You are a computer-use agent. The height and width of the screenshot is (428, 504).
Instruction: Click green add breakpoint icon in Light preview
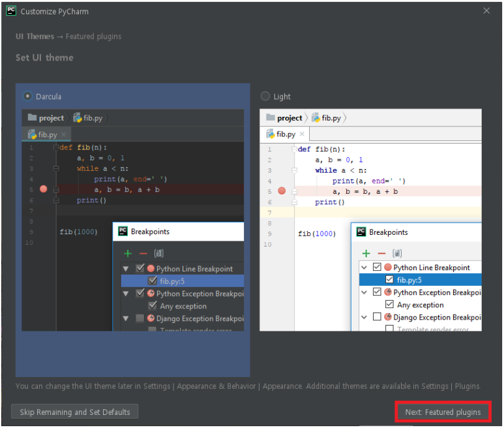click(366, 253)
